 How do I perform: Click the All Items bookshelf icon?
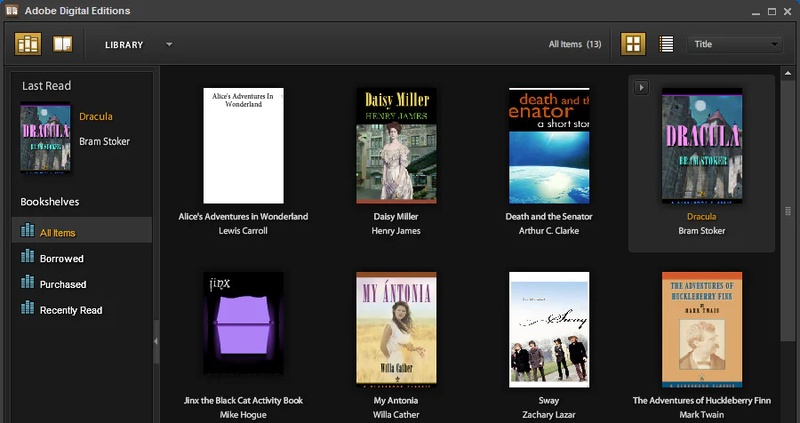[x=28, y=230]
